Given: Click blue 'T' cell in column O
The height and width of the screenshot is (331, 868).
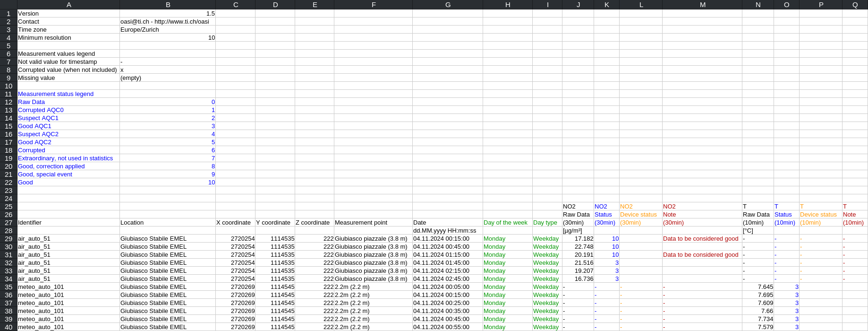Looking at the screenshot, I should coord(786,207).
